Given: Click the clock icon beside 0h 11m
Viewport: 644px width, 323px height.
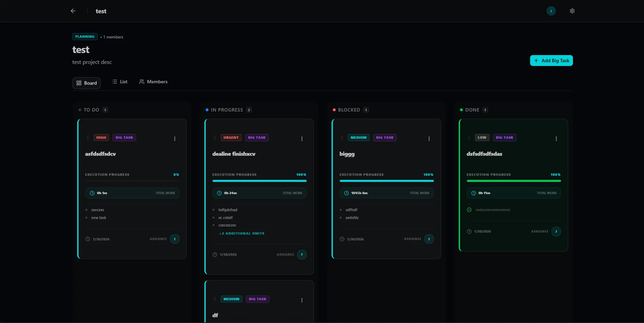Looking at the screenshot, I should click(x=474, y=193).
